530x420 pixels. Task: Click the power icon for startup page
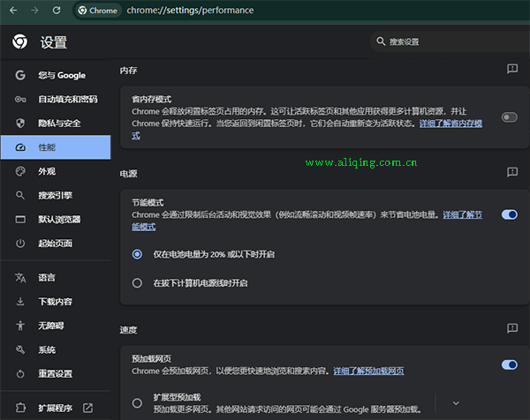20,244
